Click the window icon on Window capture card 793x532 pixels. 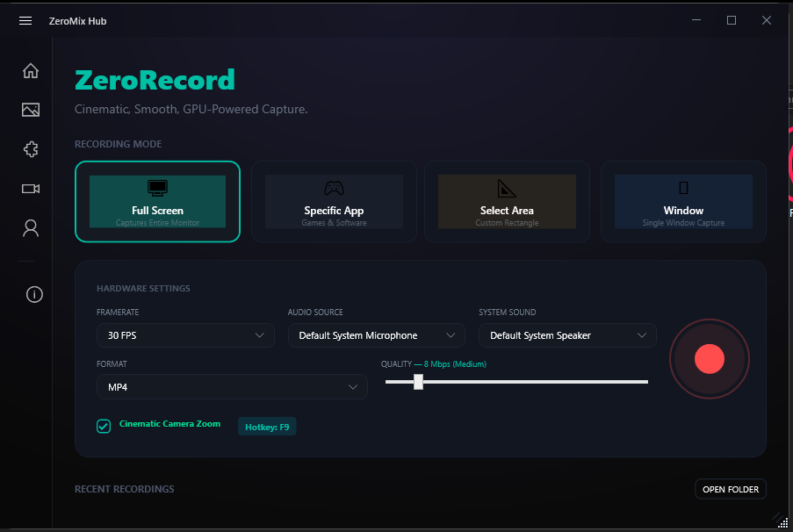coord(682,185)
